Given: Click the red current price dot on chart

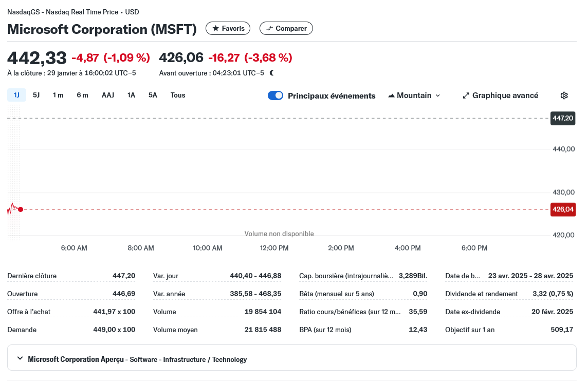Looking at the screenshot, I should pyautogui.click(x=21, y=209).
